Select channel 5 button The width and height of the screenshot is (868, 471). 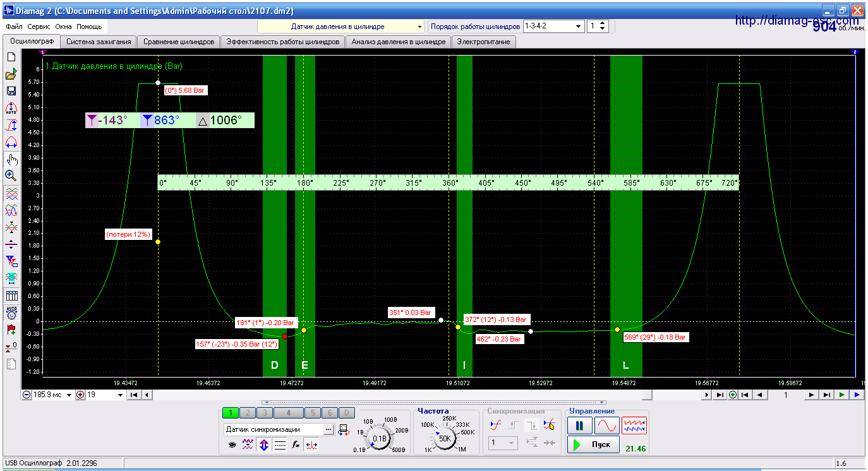click(x=312, y=413)
